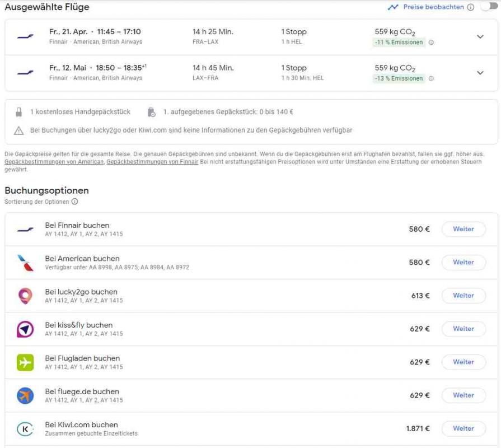Screen dimensions: 501x448
Task: Click the fluege.de orange plane icon
Action: coord(25,395)
